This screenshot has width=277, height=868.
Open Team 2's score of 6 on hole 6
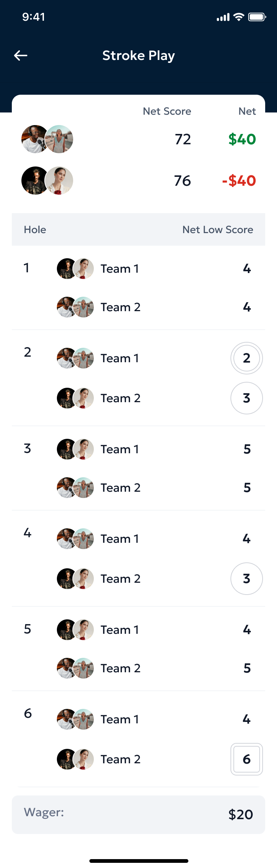point(246,759)
